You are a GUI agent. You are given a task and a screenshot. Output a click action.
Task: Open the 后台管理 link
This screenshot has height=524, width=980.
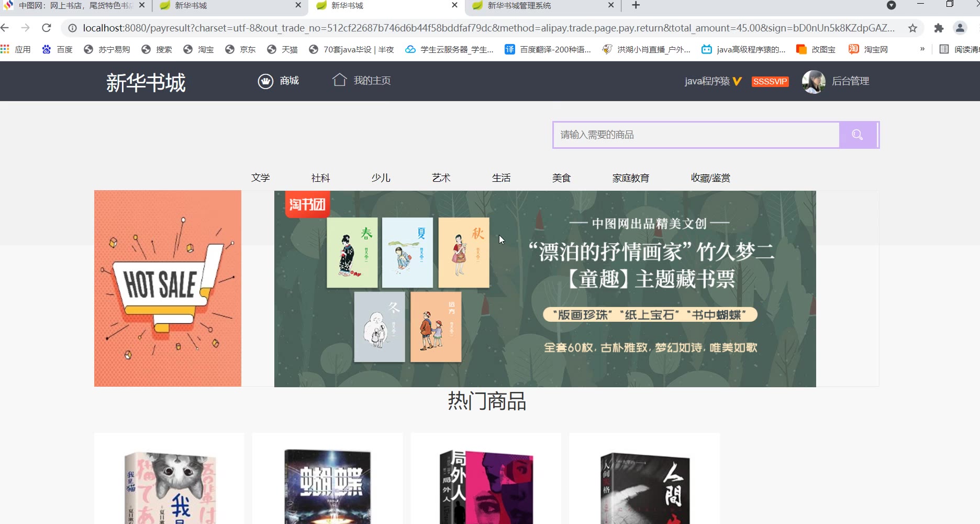pos(851,81)
